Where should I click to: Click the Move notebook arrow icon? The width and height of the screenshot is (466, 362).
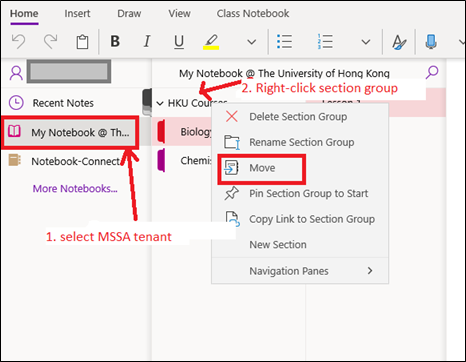coord(231,168)
